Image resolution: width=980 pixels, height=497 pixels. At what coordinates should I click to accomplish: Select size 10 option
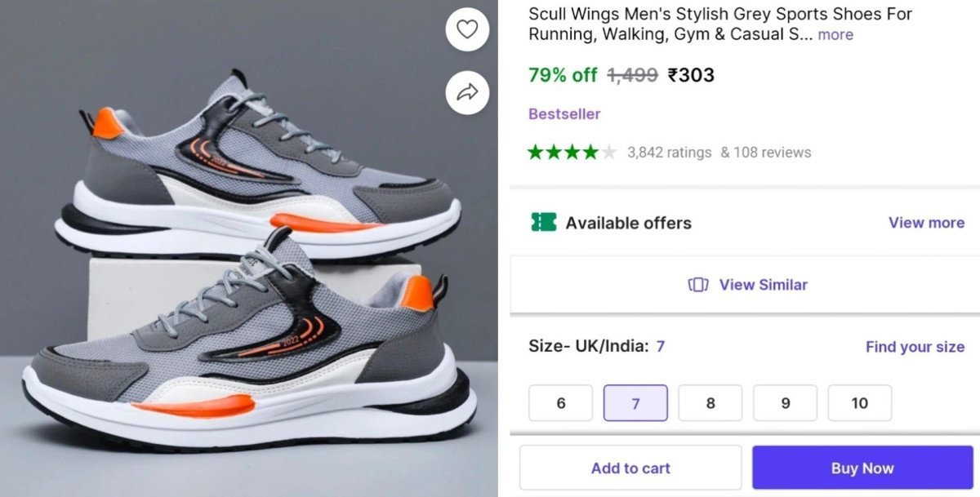pos(860,402)
